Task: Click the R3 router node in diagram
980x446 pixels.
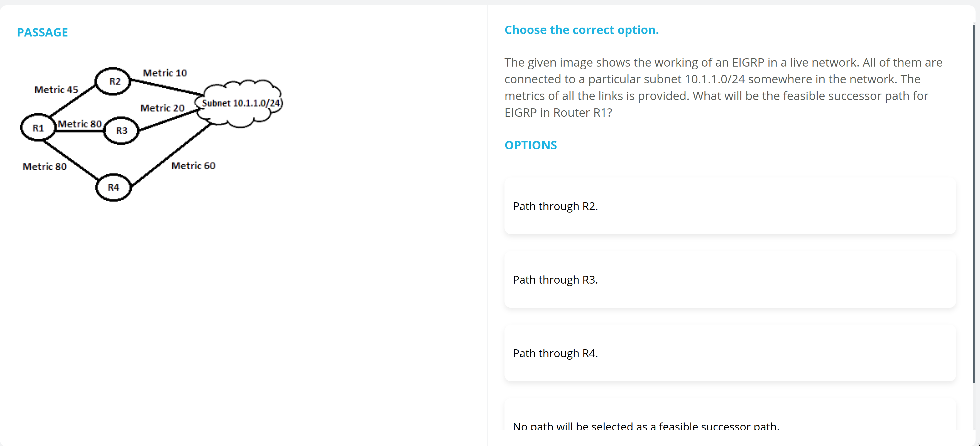Action: click(x=121, y=131)
